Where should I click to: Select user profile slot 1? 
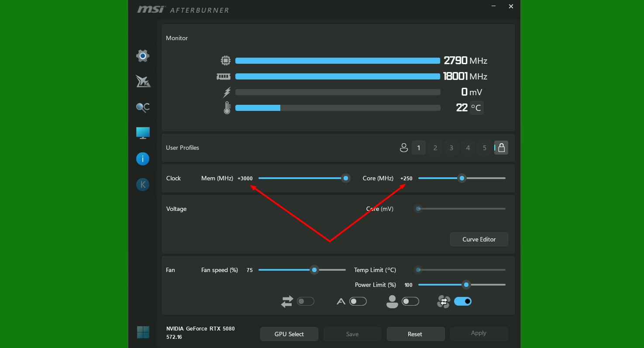pyautogui.click(x=418, y=148)
